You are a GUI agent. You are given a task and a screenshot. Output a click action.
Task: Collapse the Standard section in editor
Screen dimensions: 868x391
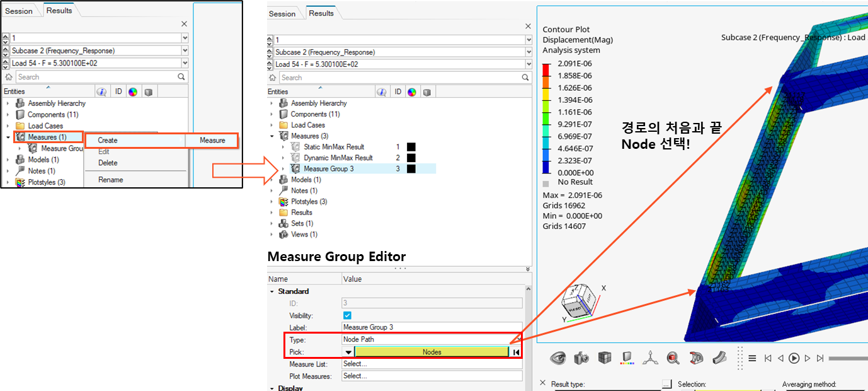tap(272, 291)
